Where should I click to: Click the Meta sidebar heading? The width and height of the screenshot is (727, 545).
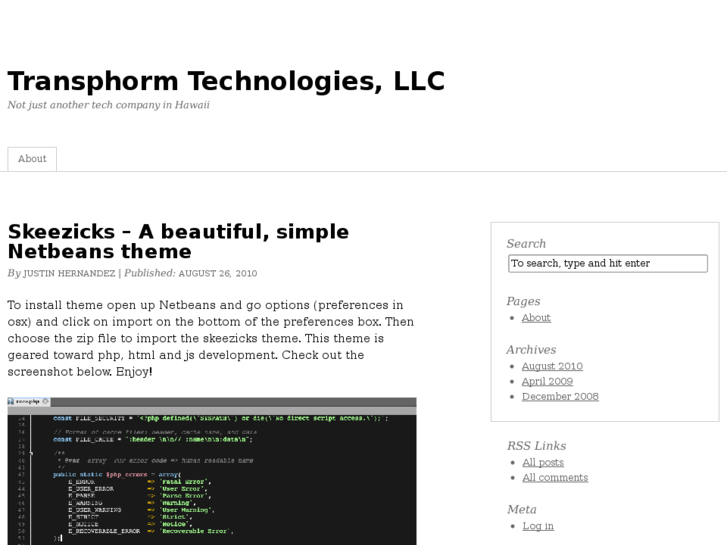[522, 510]
